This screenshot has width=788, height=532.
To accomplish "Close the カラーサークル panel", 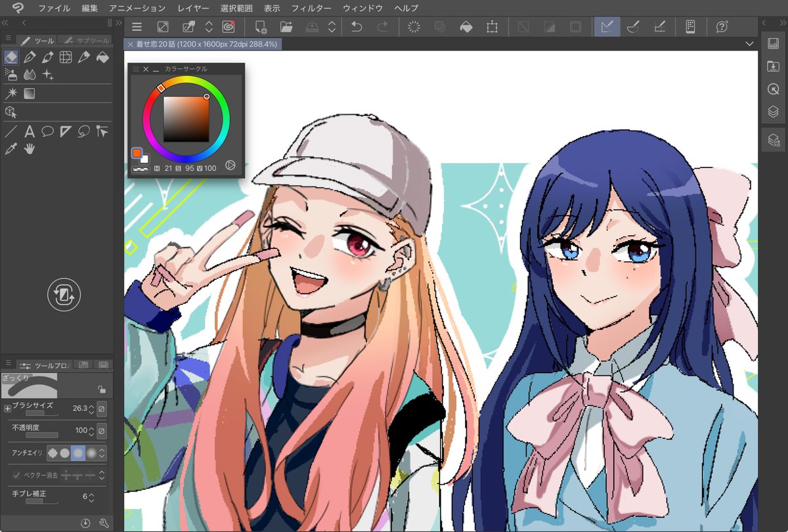I will (146, 69).
